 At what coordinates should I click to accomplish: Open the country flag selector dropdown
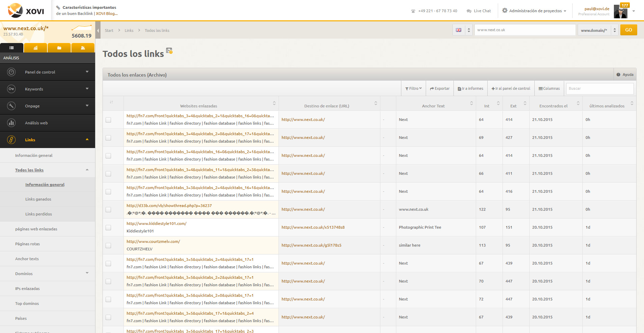click(462, 30)
